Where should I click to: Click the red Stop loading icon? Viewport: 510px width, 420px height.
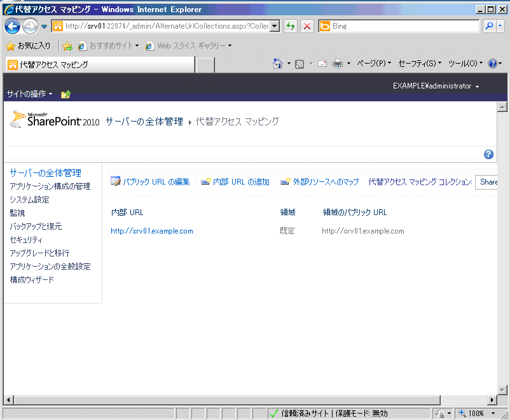tap(307, 26)
